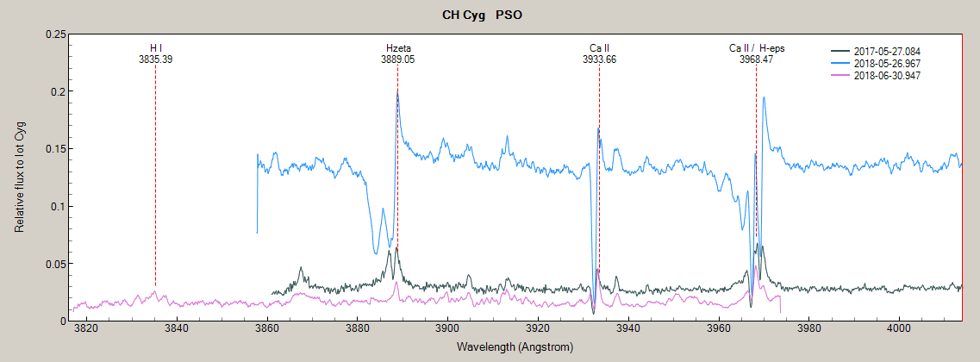Viewport: 980px width, 362px height.
Task: Click the Ca II / H-eps 3968.47 label
Action: (x=756, y=54)
